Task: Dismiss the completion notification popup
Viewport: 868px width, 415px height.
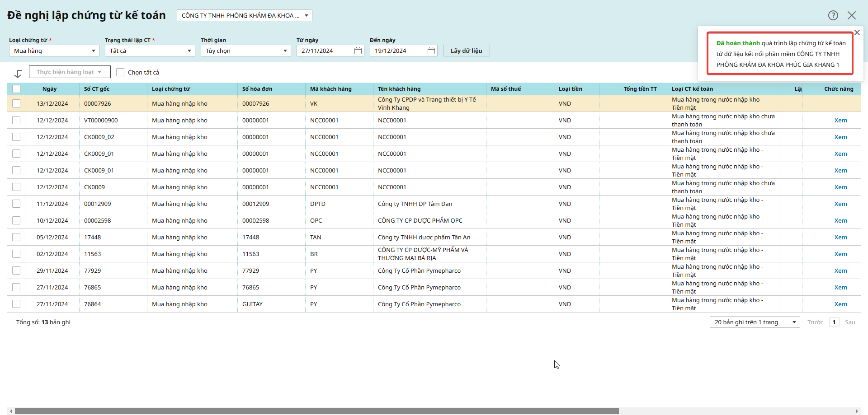Action: [x=857, y=33]
